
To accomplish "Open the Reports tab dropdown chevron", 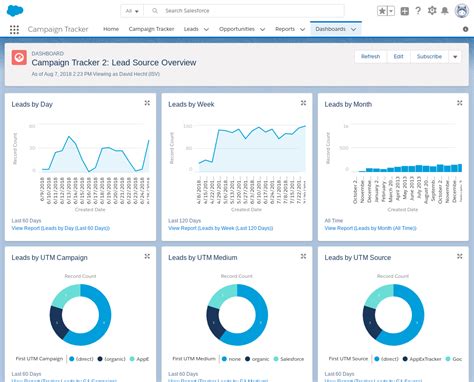I will click(x=302, y=29).
